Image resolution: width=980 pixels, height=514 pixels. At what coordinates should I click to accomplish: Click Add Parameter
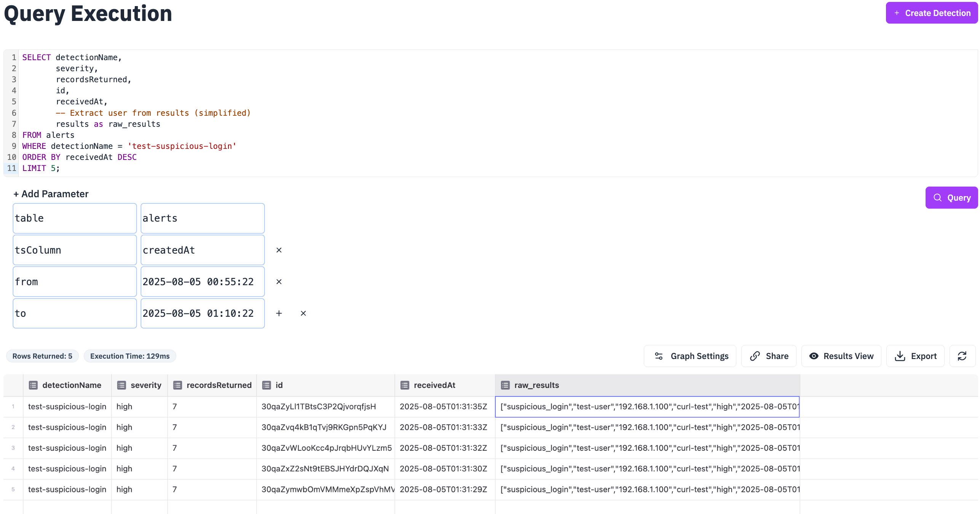pyautogui.click(x=51, y=194)
